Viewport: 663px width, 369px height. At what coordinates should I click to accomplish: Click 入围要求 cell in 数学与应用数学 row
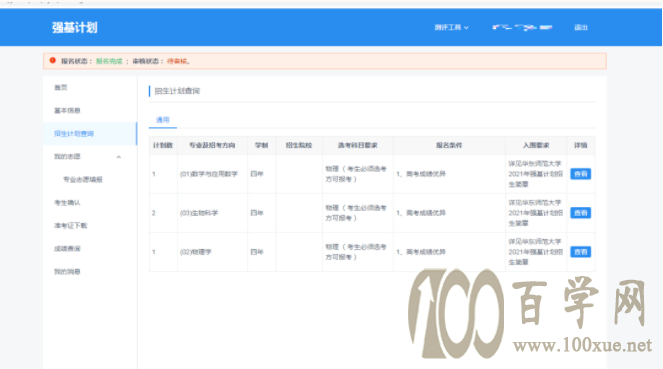[536, 174]
